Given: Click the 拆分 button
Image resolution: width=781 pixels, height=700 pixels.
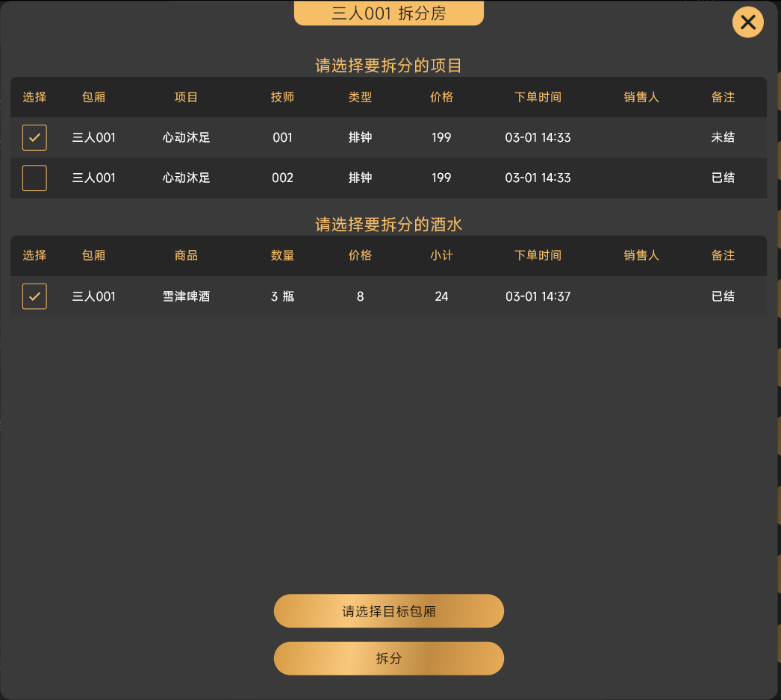Looking at the screenshot, I should pos(388,658).
